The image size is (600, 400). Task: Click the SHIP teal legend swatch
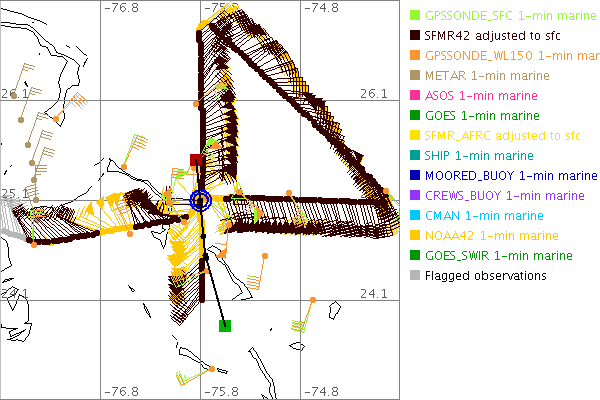(x=415, y=156)
